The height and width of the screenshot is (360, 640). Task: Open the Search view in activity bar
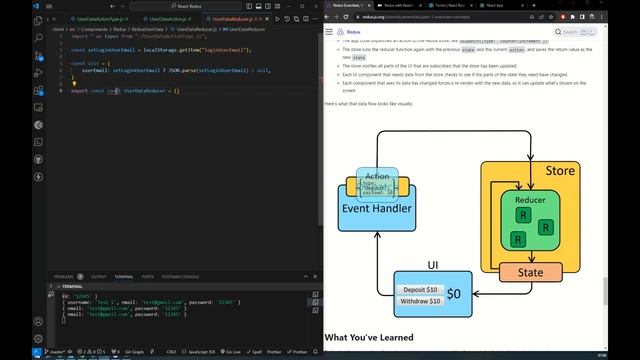[38, 38]
